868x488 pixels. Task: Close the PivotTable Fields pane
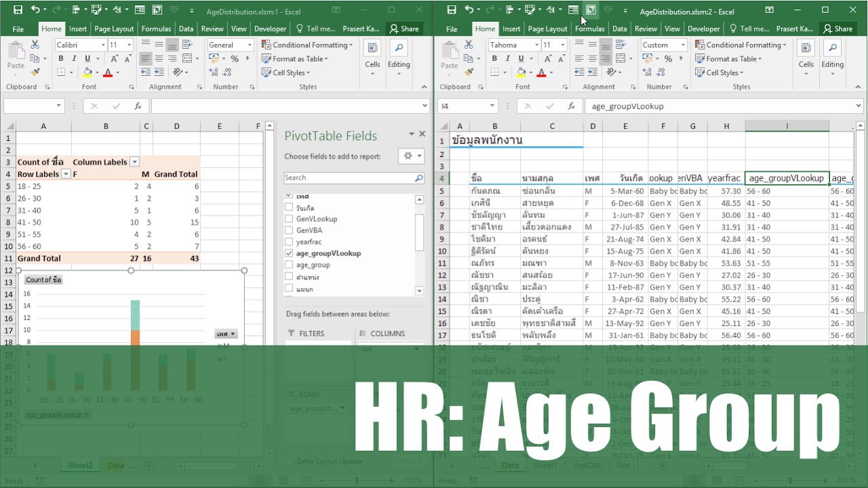(x=422, y=134)
